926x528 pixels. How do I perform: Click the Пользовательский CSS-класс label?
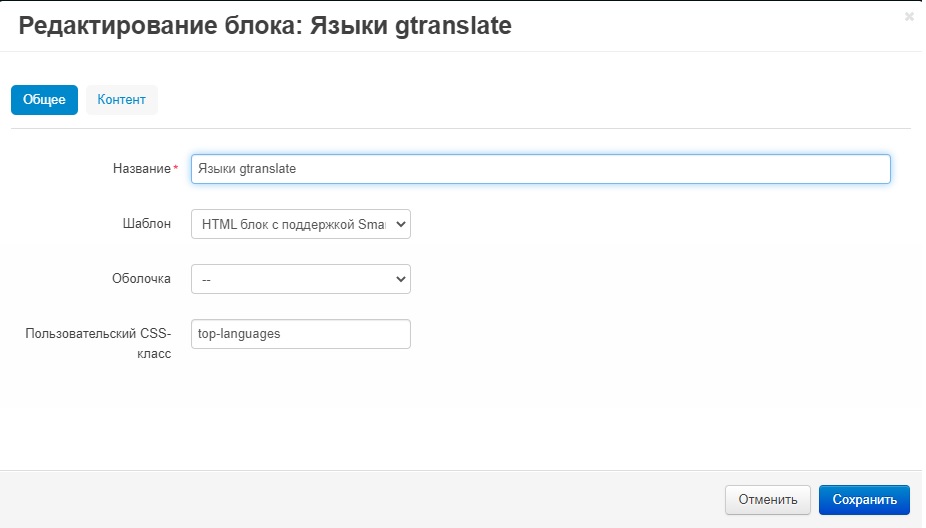(98, 343)
